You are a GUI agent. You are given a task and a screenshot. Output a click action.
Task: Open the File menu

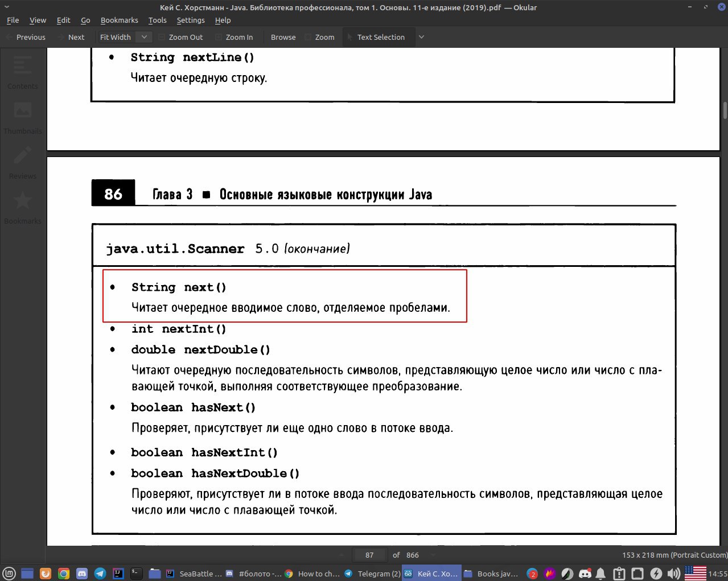click(x=13, y=20)
